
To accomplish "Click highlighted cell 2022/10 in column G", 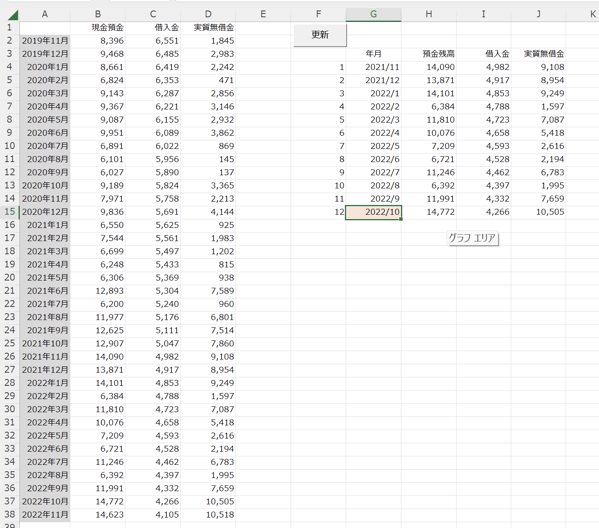I will [x=373, y=212].
